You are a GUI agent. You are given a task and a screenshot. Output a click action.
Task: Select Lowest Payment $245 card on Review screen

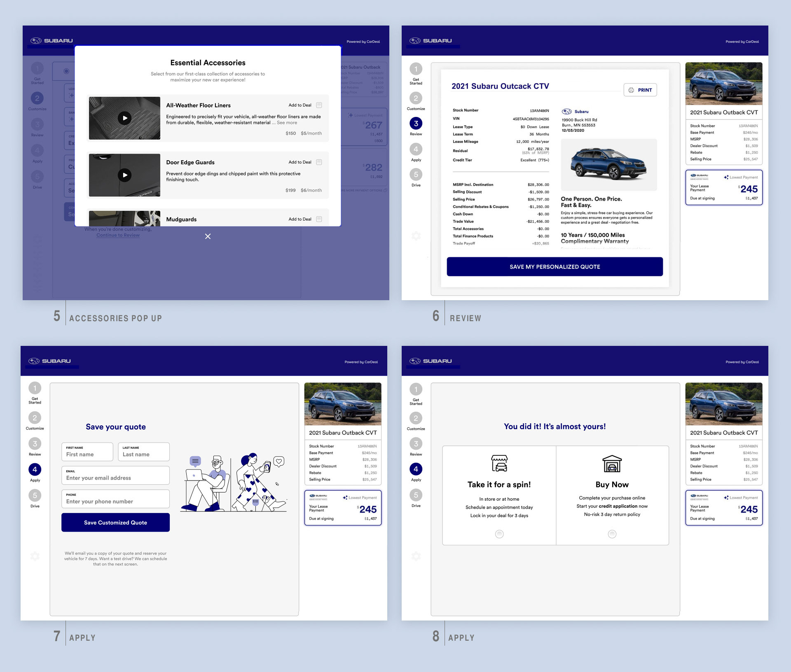click(724, 187)
